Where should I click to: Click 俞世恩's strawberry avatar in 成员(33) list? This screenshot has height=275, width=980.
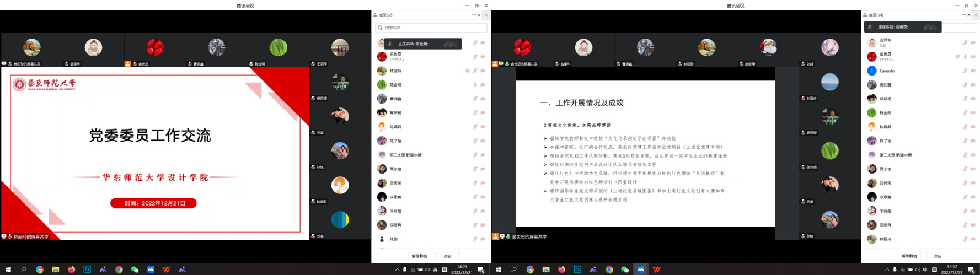click(x=382, y=57)
